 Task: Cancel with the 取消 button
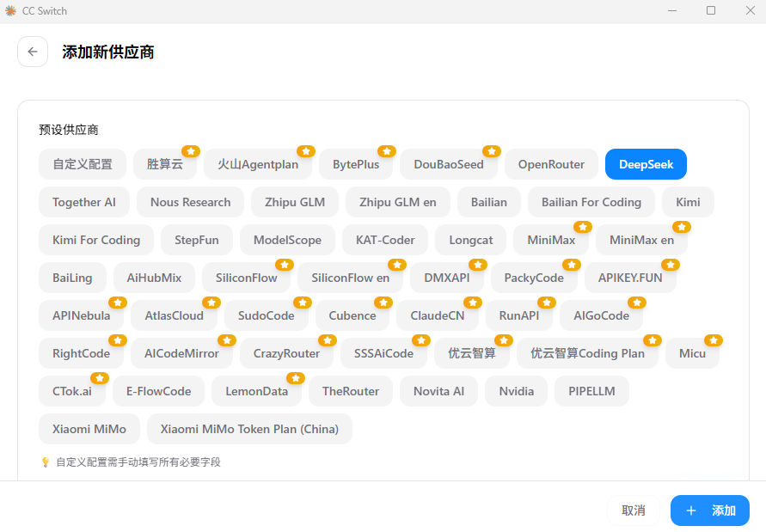633,511
